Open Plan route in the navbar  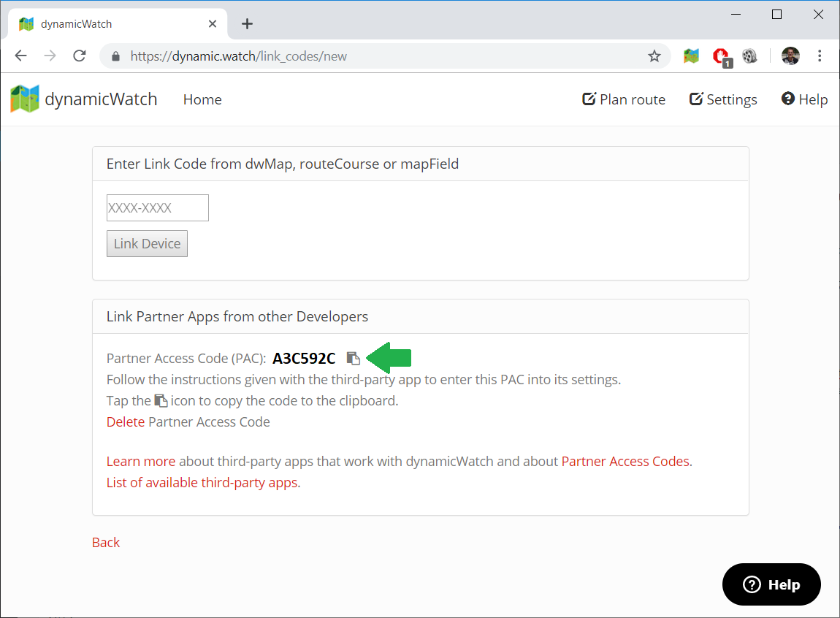click(x=624, y=99)
